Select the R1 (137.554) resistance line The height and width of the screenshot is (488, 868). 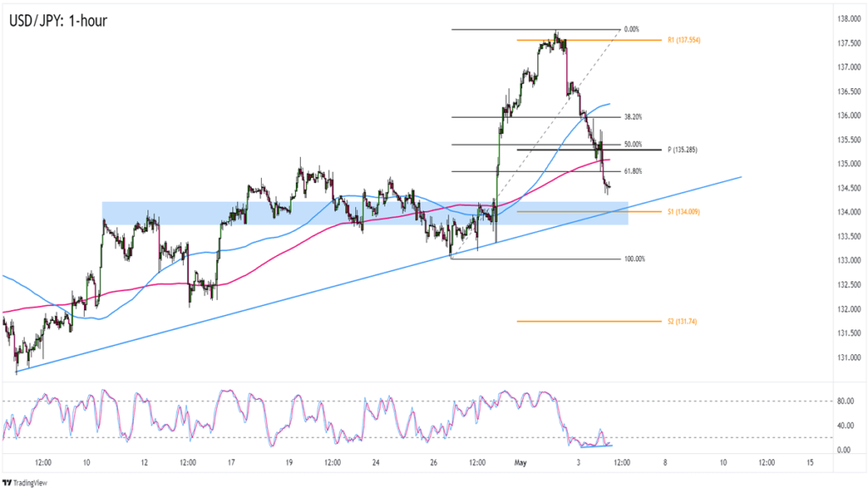tap(593, 39)
